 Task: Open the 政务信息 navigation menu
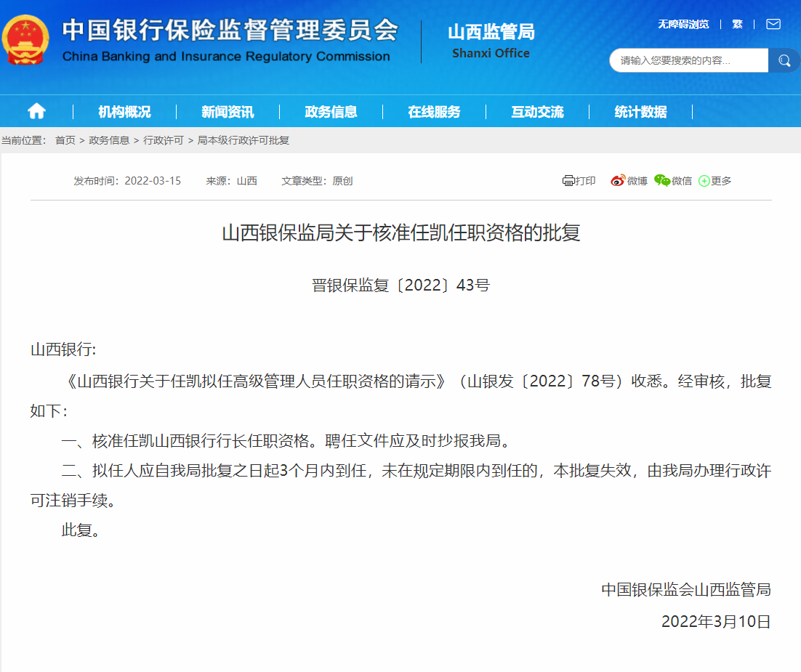331,112
